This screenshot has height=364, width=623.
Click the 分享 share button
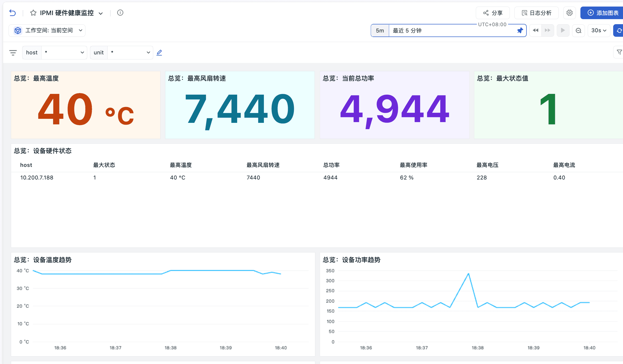coord(493,13)
